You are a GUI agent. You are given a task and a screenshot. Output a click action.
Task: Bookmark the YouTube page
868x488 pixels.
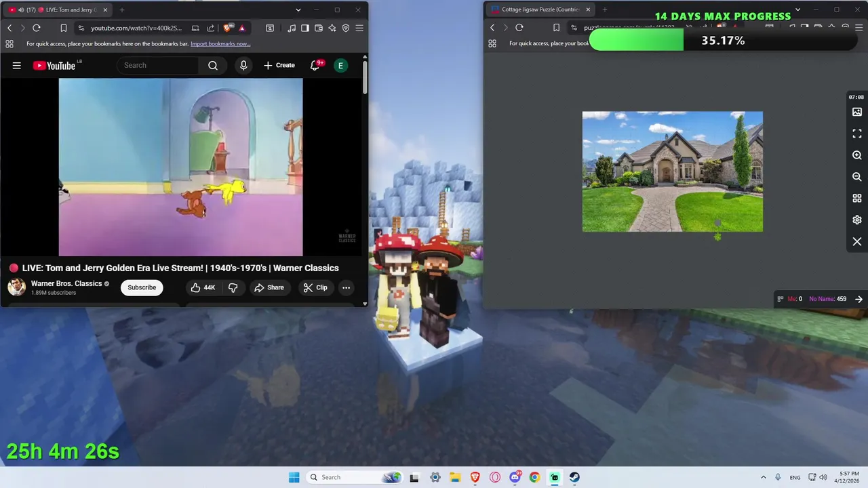[63, 28]
